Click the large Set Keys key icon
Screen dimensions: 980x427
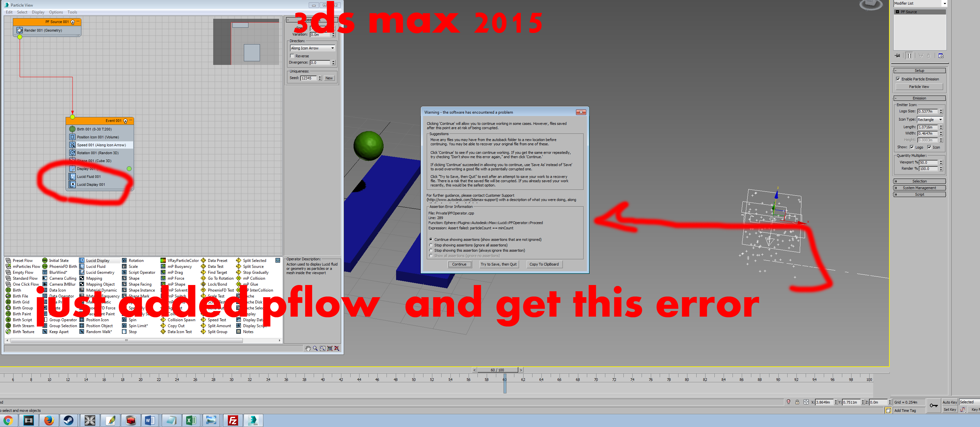tap(933, 405)
